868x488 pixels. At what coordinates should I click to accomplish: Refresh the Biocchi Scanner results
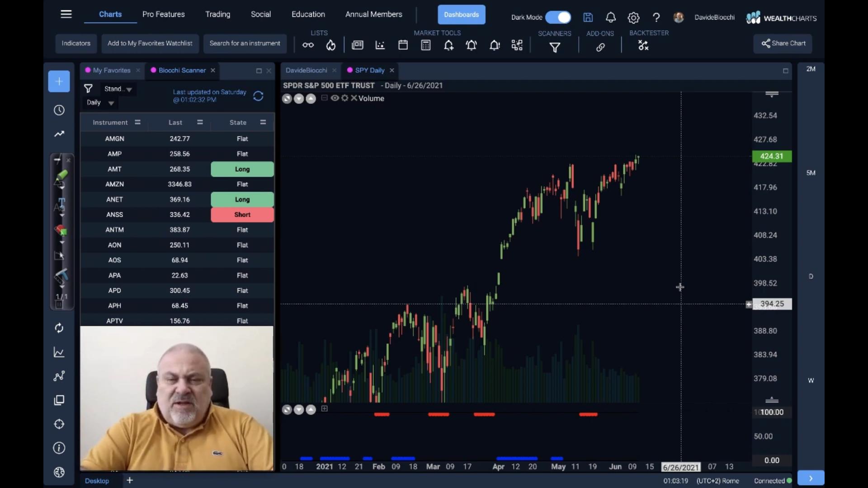(x=258, y=96)
